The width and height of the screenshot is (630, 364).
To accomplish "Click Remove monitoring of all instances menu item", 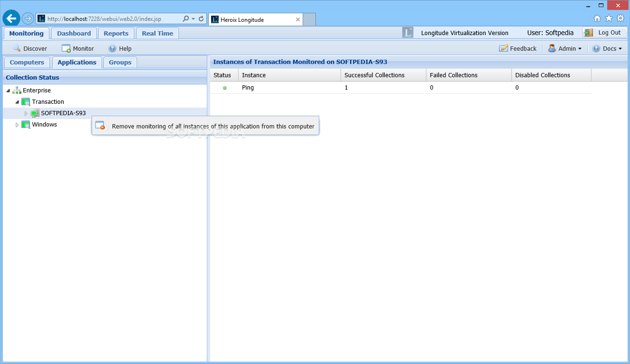I will click(x=205, y=126).
